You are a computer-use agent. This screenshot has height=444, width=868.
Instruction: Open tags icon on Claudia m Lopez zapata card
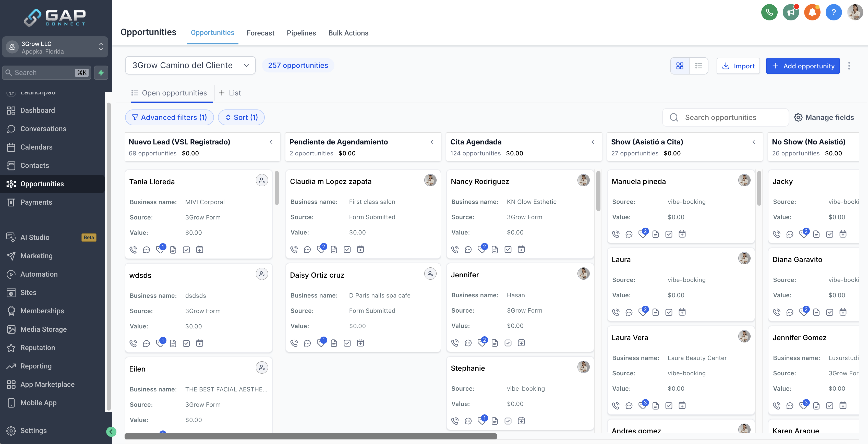pyautogui.click(x=321, y=249)
